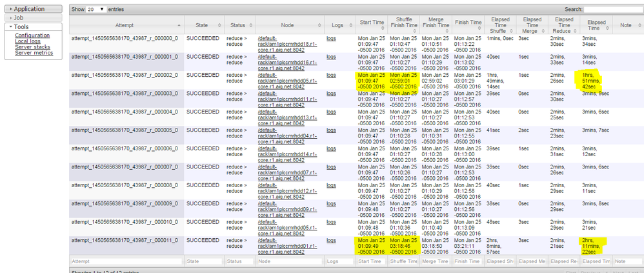Open node link am1plccmrhdd09
This screenshot has width=644, height=273.
click(x=288, y=208)
